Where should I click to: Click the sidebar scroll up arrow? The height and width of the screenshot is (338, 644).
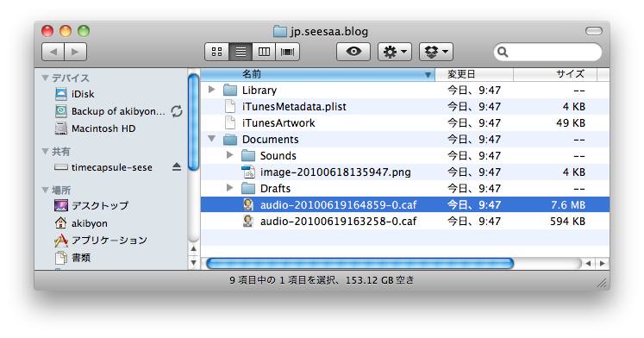[x=193, y=249]
